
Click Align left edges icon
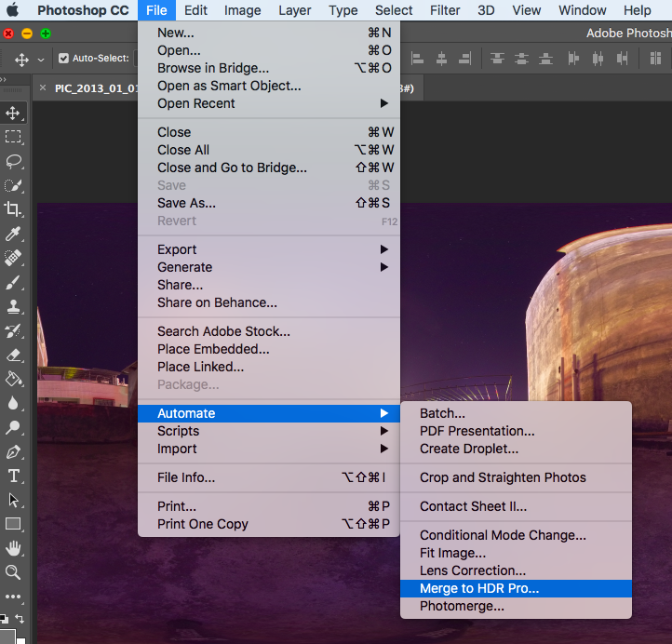click(x=417, y=59)
